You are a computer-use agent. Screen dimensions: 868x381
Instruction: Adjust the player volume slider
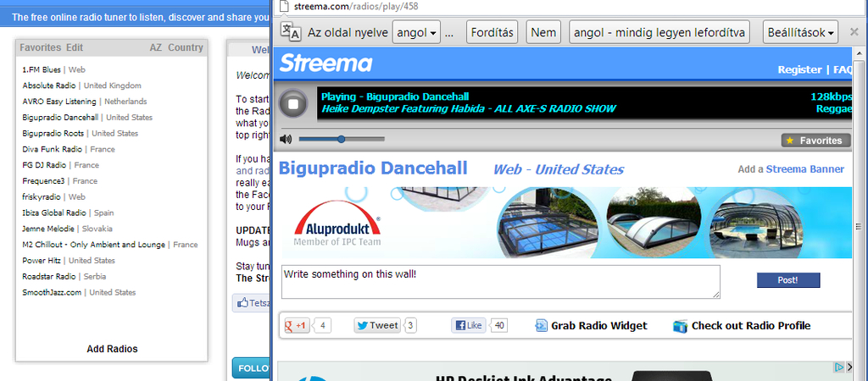point(342,140)
